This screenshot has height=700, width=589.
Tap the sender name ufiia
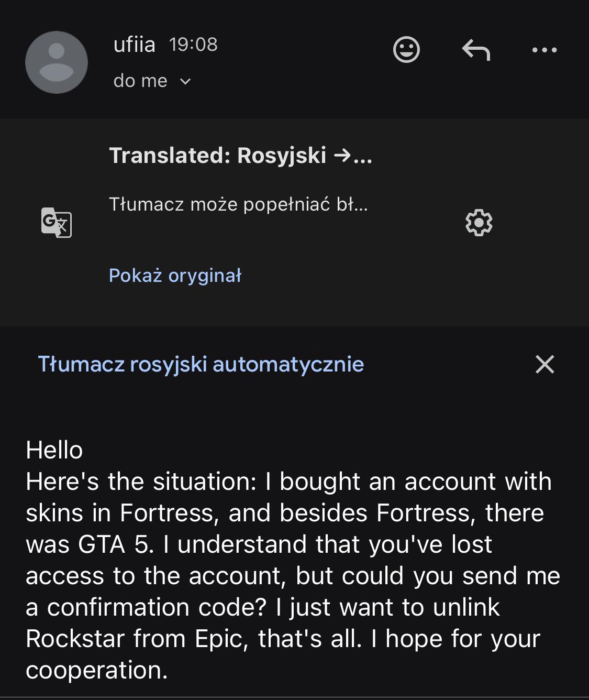coord(134,45)
